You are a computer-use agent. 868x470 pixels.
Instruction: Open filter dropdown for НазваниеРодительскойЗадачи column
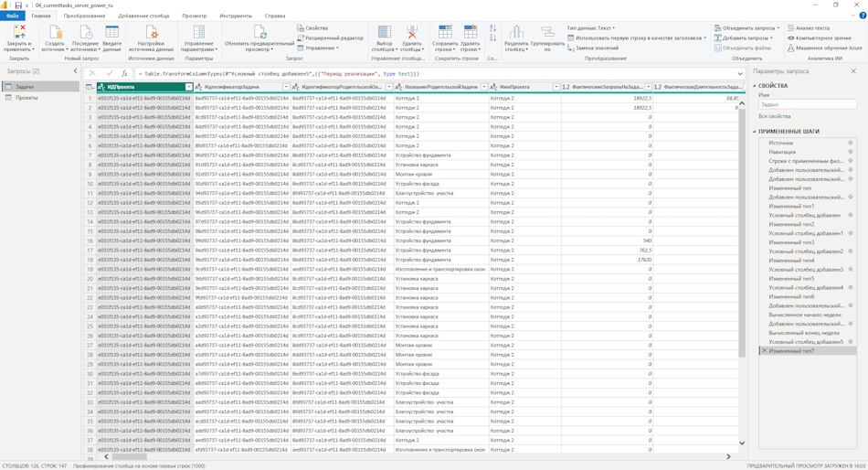(484, 87)
